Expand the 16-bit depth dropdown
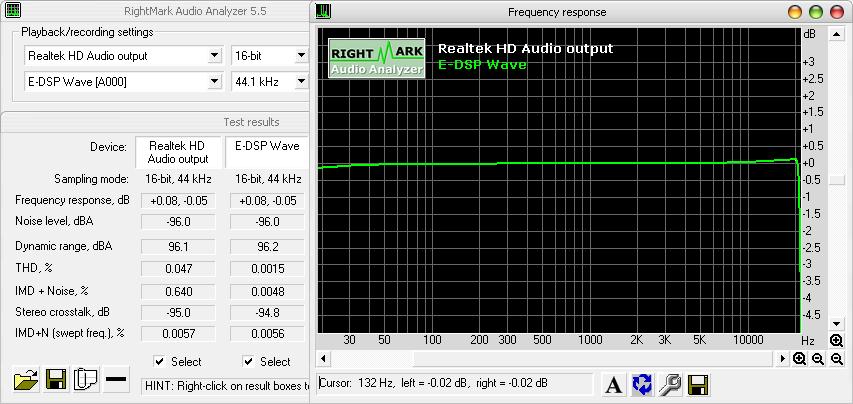Screen dimensions: 853x404 tap(301, 55)
